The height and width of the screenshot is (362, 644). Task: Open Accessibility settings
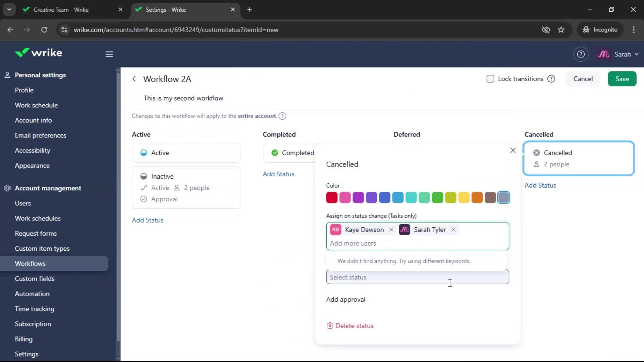click(x=33, y=150)
